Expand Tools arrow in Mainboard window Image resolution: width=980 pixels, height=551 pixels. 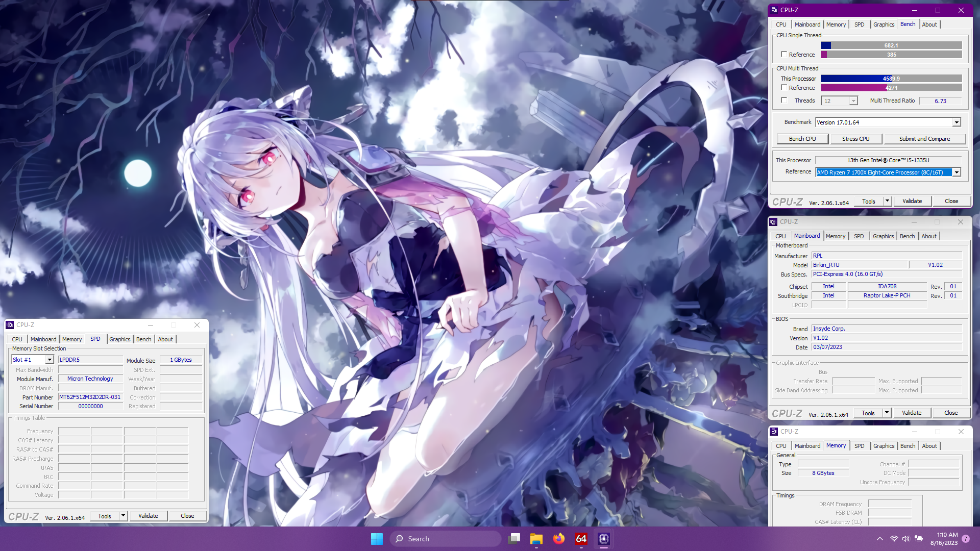887,413
